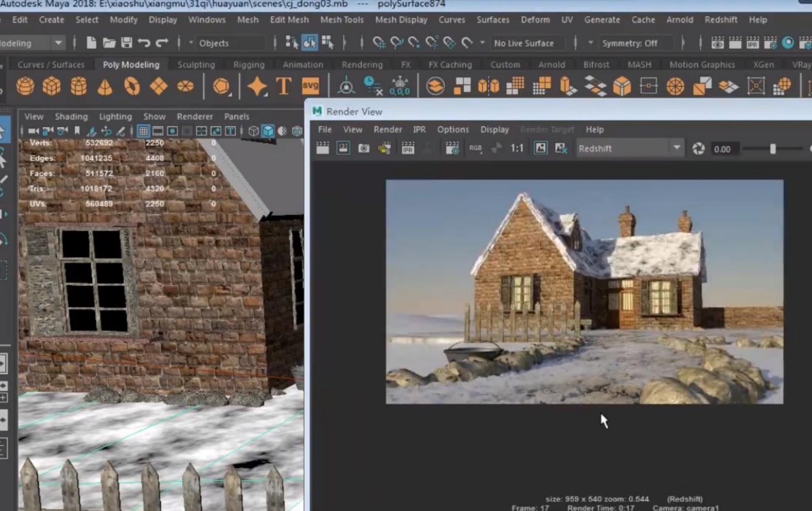Screen dimensions: 812x511
Task: Toggle the 1:1 real size display
Action: pyautogui.click(x=517, y=148)
